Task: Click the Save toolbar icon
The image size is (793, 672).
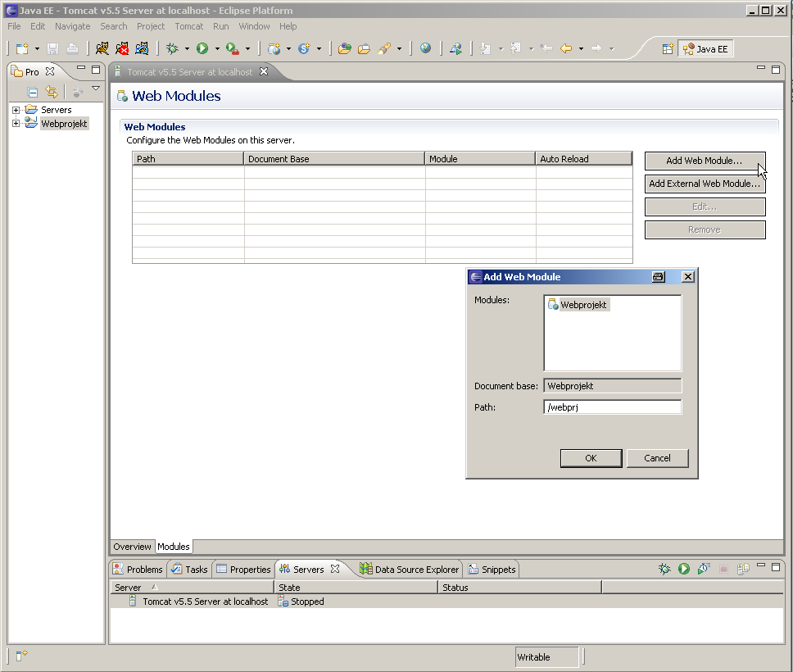Action: tap(52, 48)
